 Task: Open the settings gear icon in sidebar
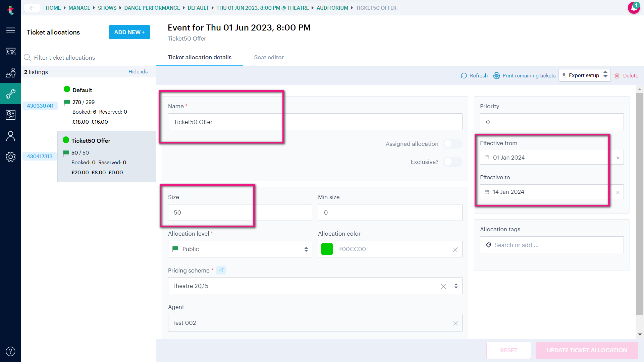(x=10, y=157)
